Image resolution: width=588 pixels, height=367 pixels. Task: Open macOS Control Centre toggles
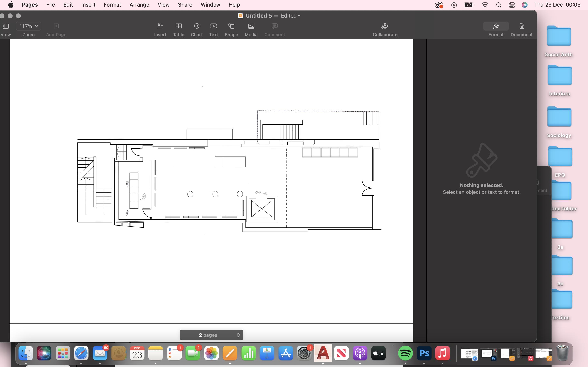tap(512, 5)
